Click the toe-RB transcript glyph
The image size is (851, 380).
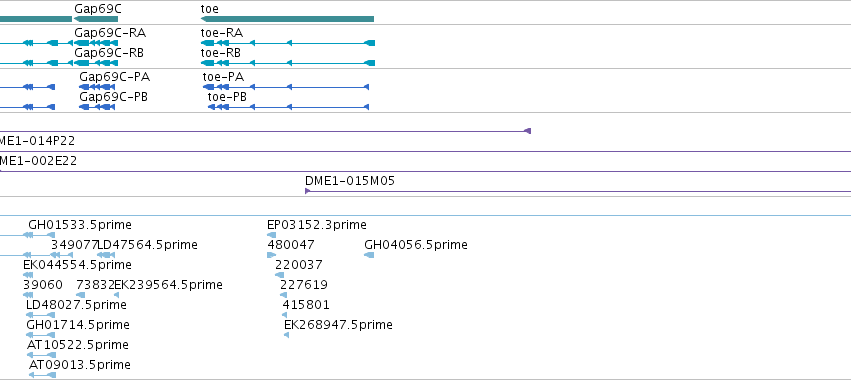(x=288, y=63)
